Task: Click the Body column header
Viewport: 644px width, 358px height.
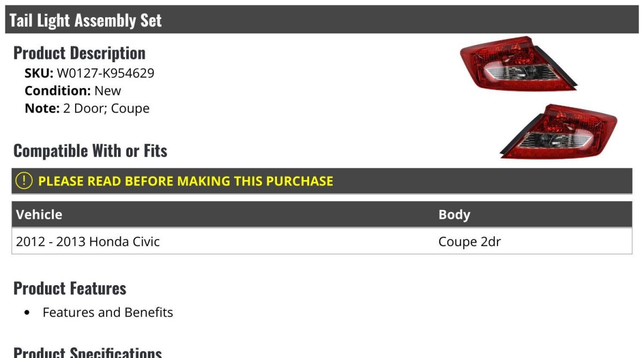Action: (x=454, y=214)
